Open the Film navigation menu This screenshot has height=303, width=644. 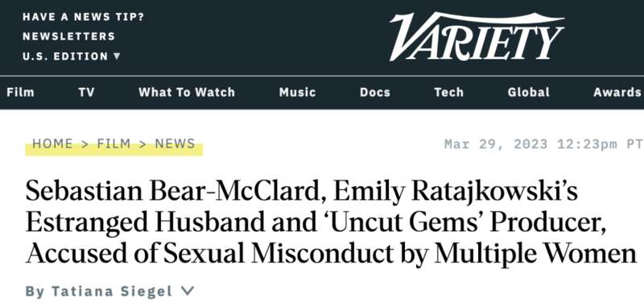click(21, 92)
